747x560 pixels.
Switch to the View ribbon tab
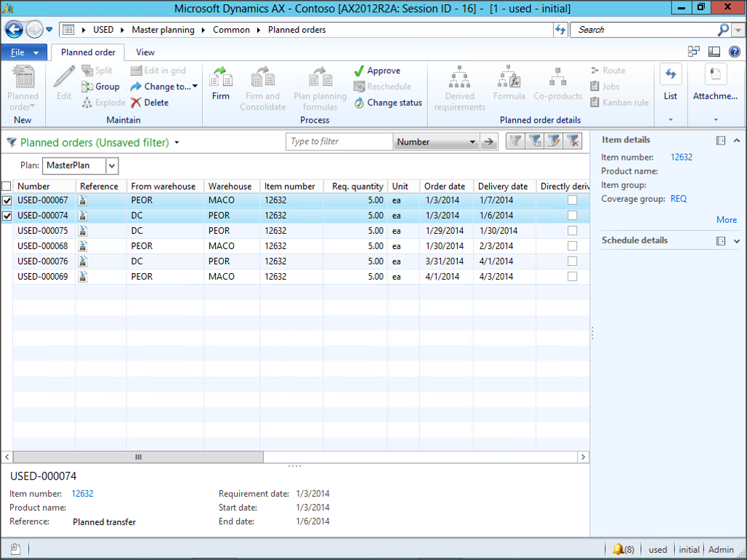(x=145, y=52)
